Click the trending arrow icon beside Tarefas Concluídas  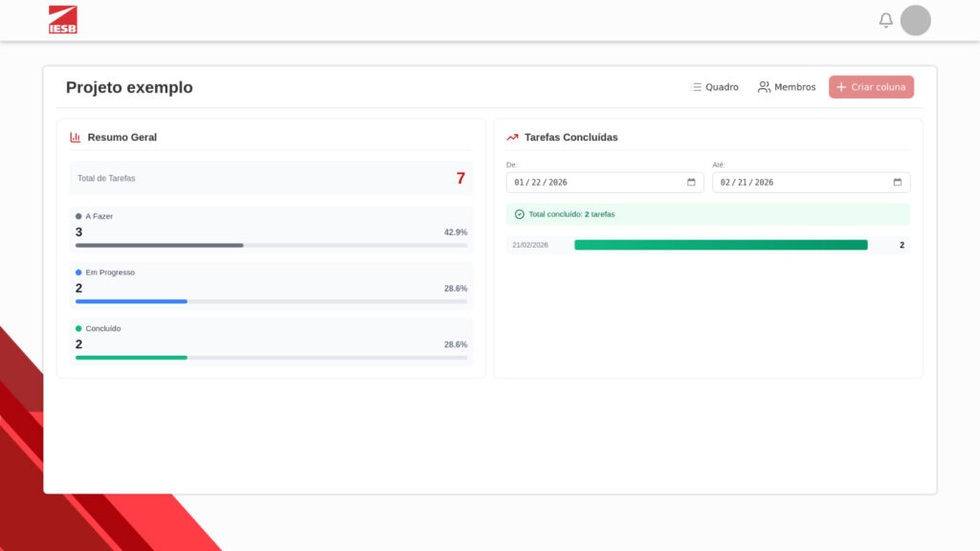tap(512, 137)
